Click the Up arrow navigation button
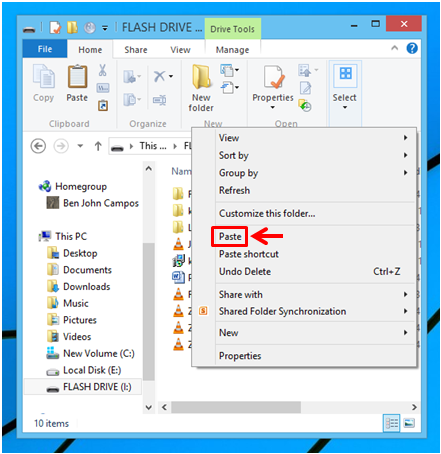Screen dimensions: 441x454 tap(98, 146)
